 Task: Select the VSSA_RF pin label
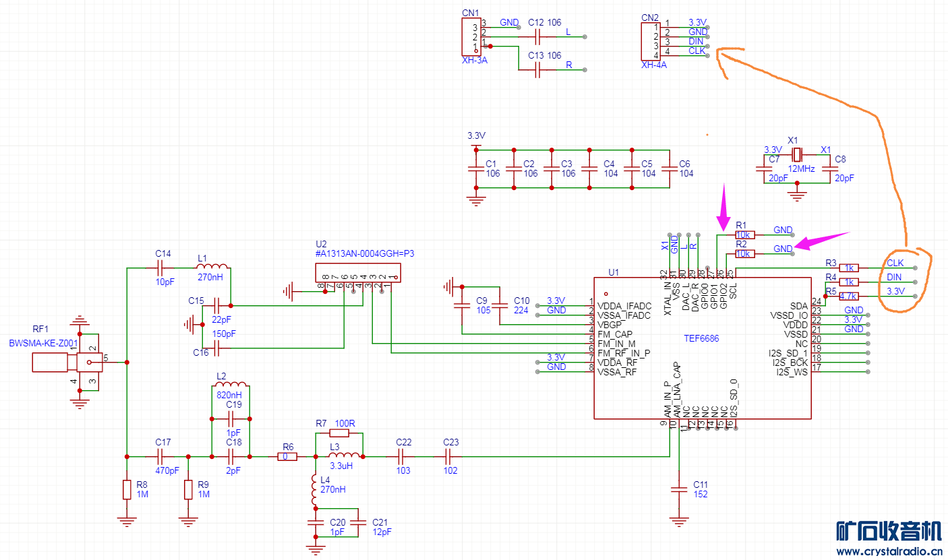click(x=616, y=372)
